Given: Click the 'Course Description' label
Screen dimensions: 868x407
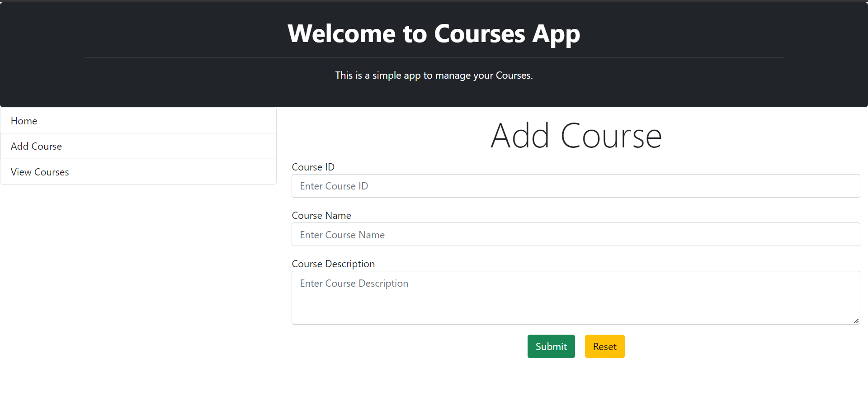Looking at the screenshot, I should pos(333,264).
